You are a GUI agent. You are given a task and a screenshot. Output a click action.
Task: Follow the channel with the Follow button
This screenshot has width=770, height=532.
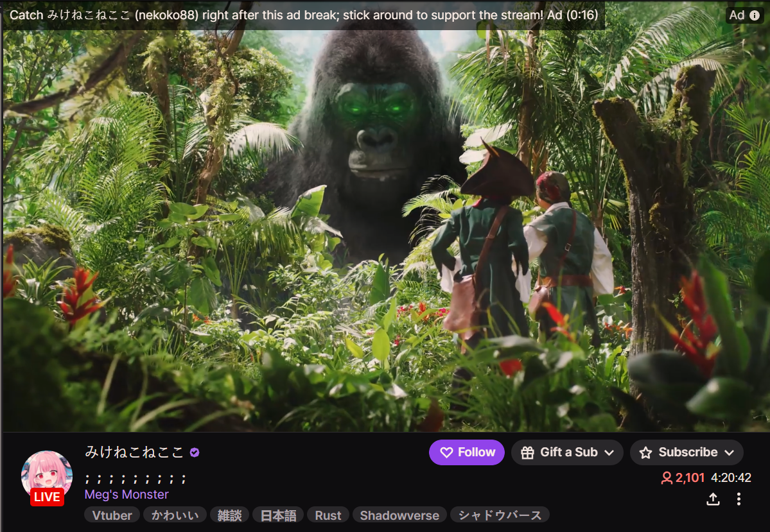coord(466,452)
